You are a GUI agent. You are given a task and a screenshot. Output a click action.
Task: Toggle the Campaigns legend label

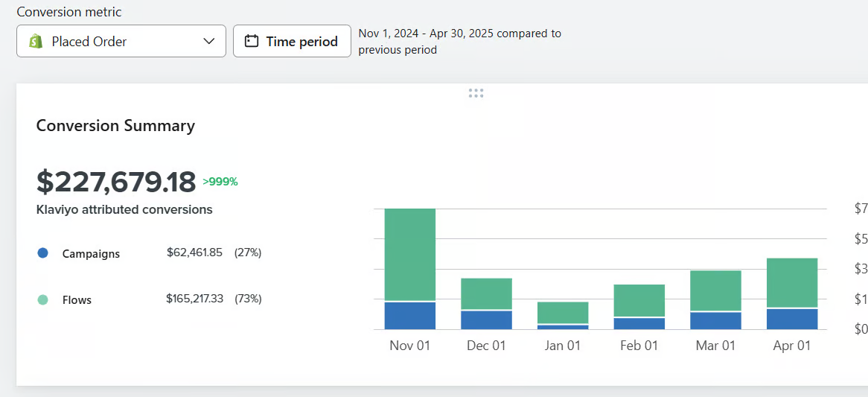pos(91,254)
